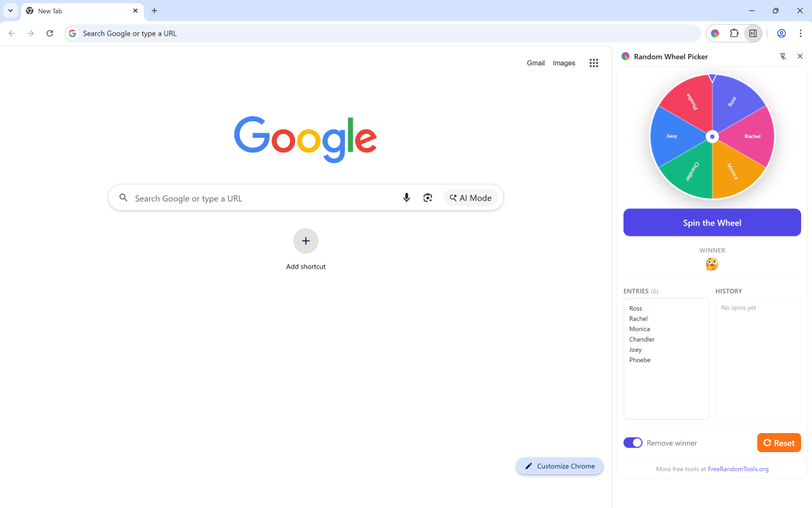Screen dimensions: 812x508
Task: Click the browser forward arrow
Action: 30,33
